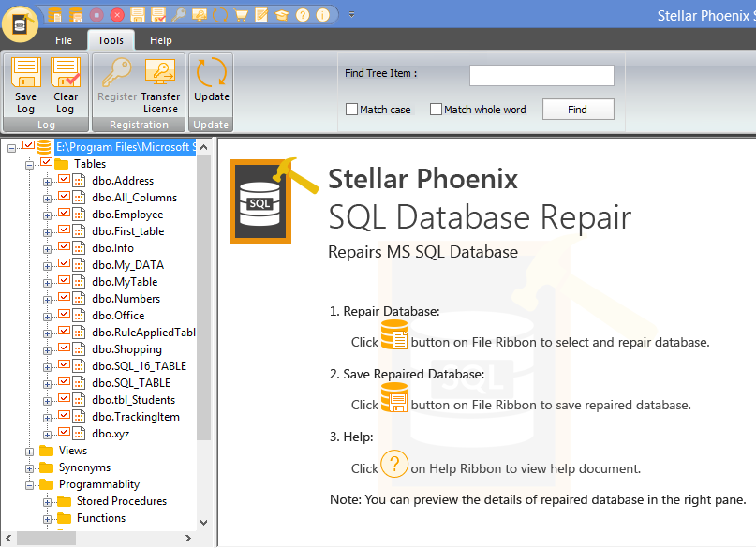Click Save Log icon in quick access toolbar
Viewport: 756px width, 548px height.
138,15
